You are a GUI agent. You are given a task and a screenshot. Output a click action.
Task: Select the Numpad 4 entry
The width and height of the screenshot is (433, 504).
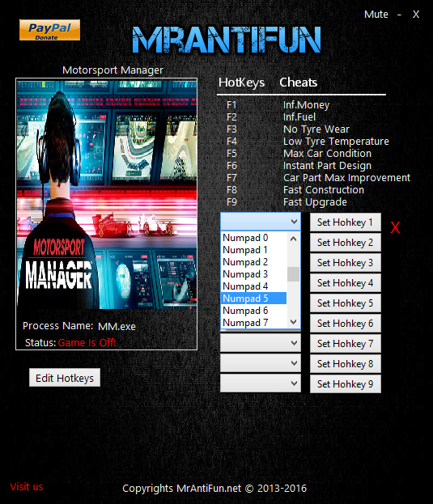click(253, 286)
